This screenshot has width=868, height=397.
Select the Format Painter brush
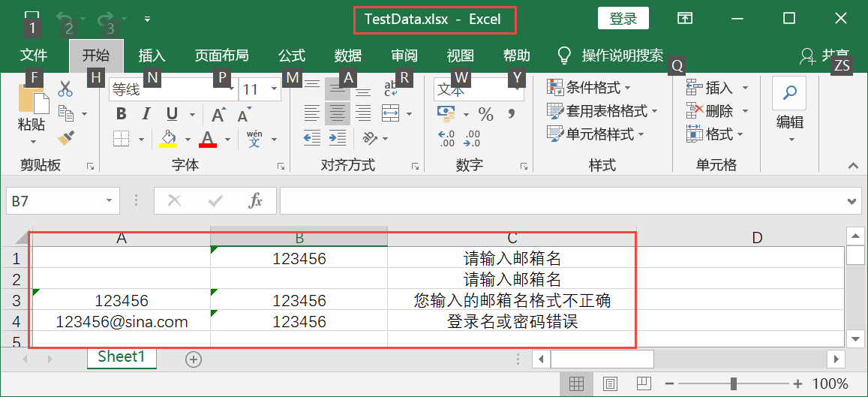65,138
